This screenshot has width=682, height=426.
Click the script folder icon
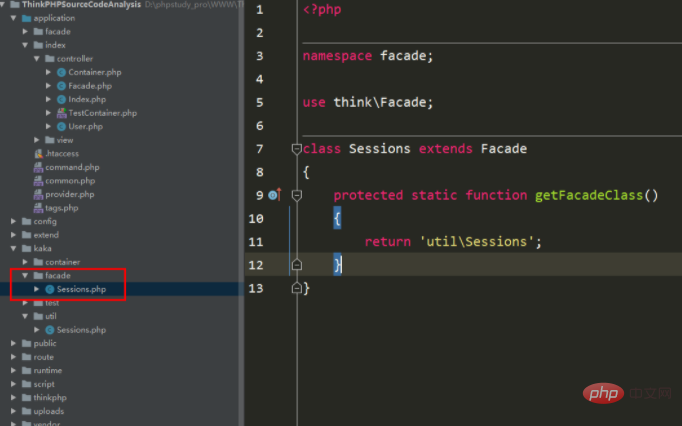(27, 384)
